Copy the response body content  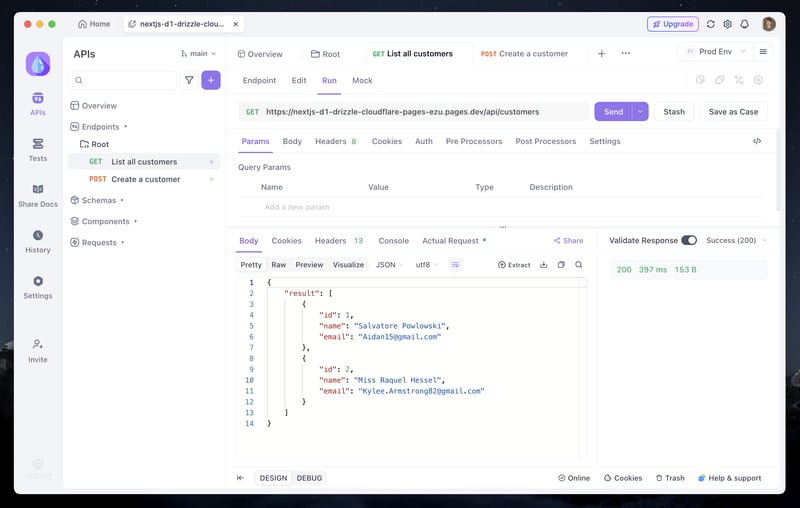tap(561, 265)
